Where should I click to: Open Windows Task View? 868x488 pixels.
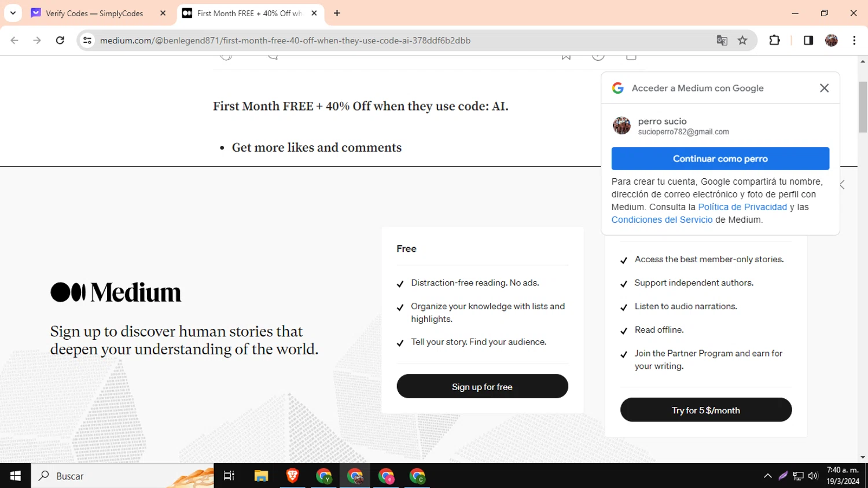click(x=229, y=476)
